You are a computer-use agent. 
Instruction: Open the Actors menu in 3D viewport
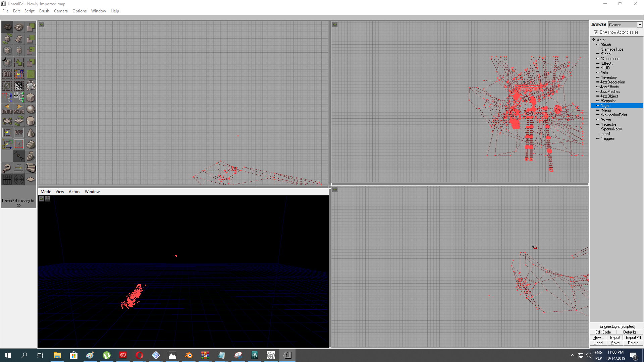[74, 192]
